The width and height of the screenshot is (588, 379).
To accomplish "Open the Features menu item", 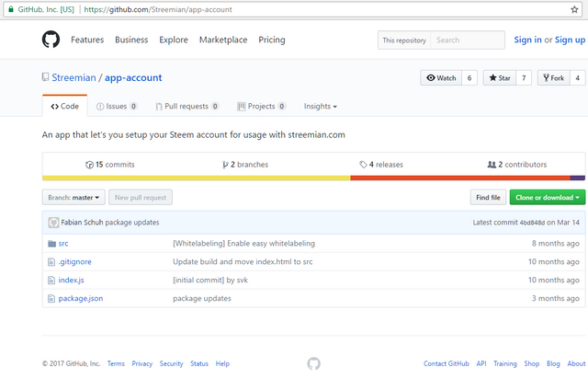I will pos(87,40).
